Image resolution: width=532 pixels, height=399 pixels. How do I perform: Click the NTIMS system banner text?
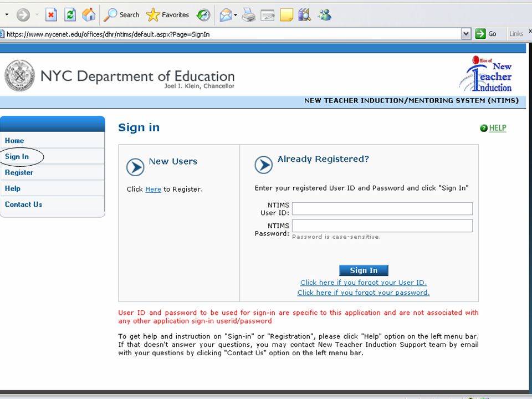pos(411,100)
